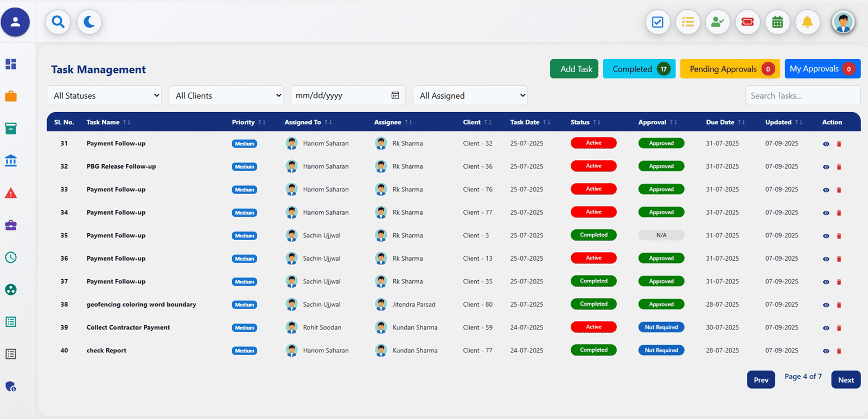Screen dimensions: 868x419
Task: Delete task 31 using the trash icon
Action: coord(839,144)
